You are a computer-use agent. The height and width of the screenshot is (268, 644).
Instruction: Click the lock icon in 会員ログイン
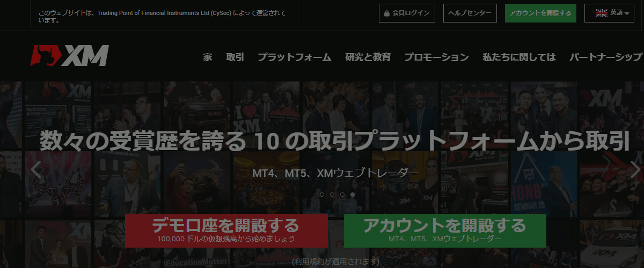coord(386,13)
